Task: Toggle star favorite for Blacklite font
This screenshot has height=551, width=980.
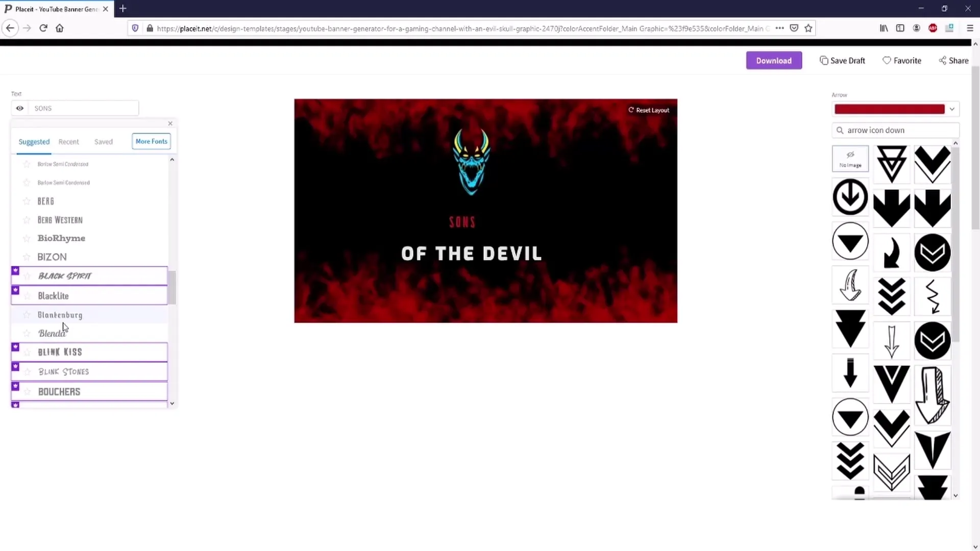Action: tap(28, 296)
